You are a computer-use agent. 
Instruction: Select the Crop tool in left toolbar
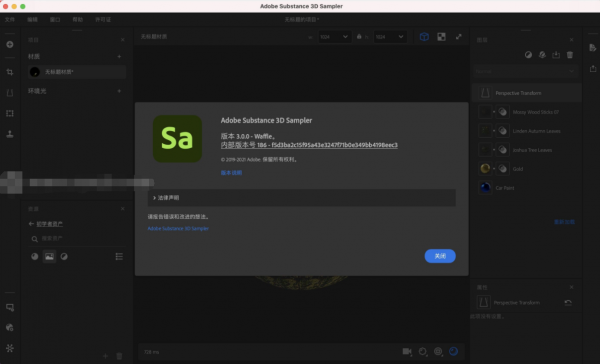10,72
